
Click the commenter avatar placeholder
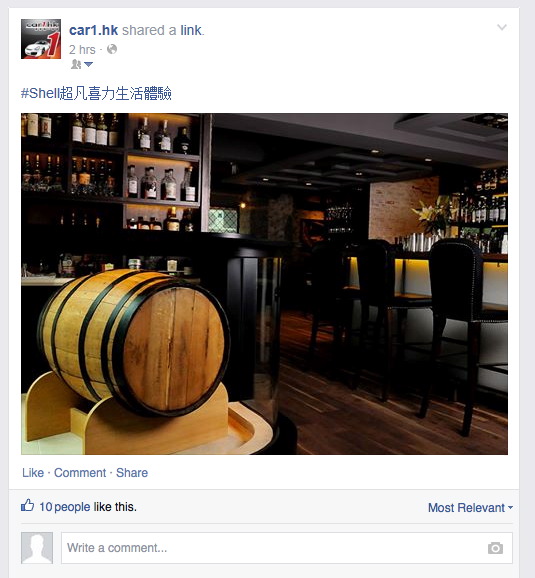pos(37,548)
